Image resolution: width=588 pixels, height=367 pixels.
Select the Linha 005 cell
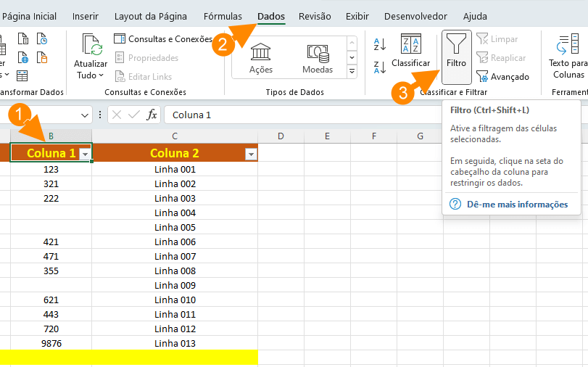(175, 228)
